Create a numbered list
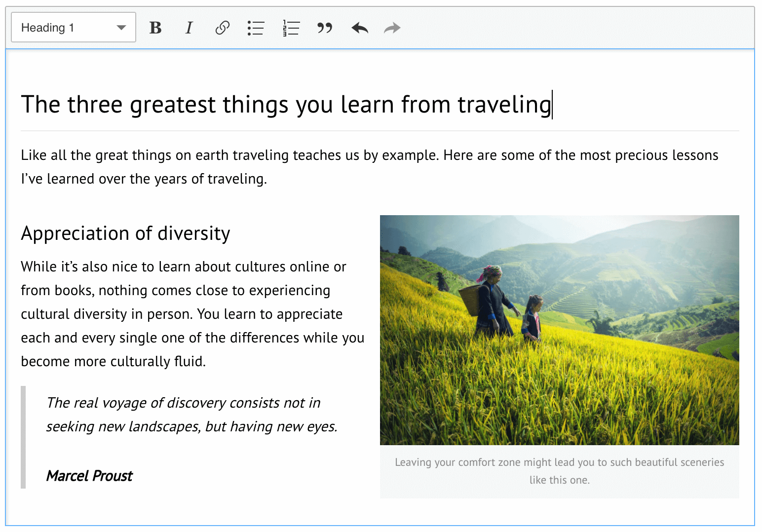This screenshot has width=762, height=532. [x=291, y=28]
